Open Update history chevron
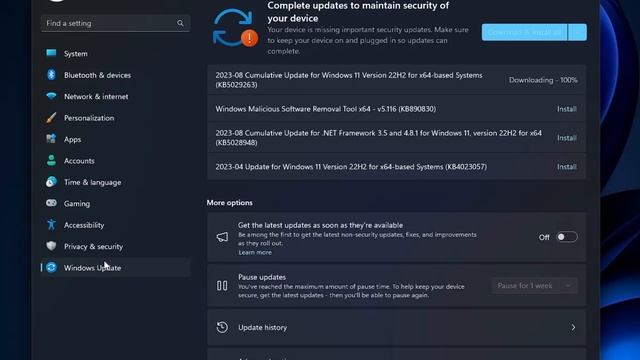 tap(573, 327)
